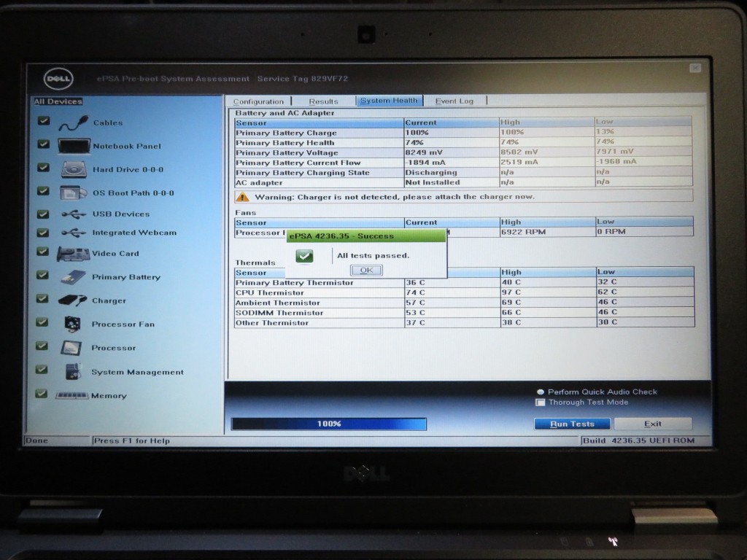Select Perform Quick Audio Check option
The width and height of the screenshot is (747, 560).
tap(541, 392)
